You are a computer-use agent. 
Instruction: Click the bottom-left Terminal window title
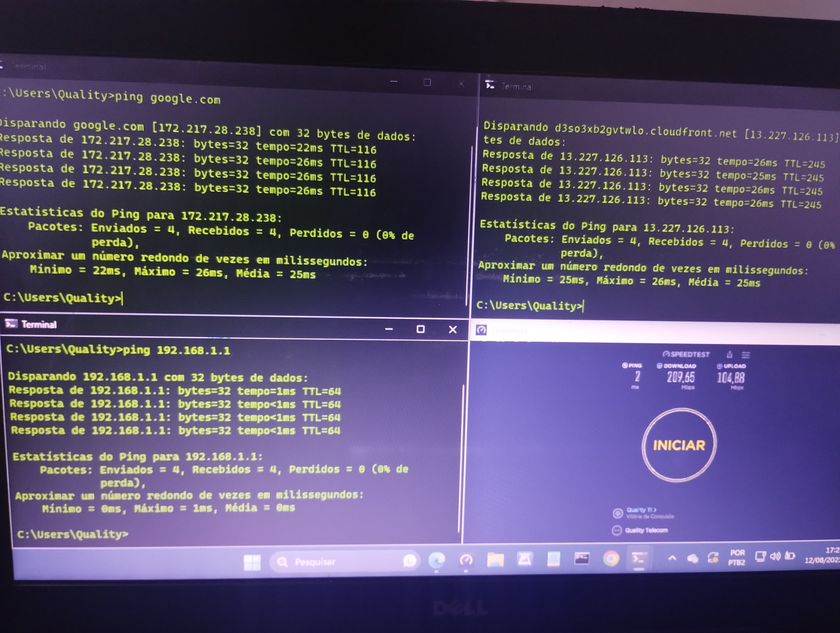tap(39, 325)
